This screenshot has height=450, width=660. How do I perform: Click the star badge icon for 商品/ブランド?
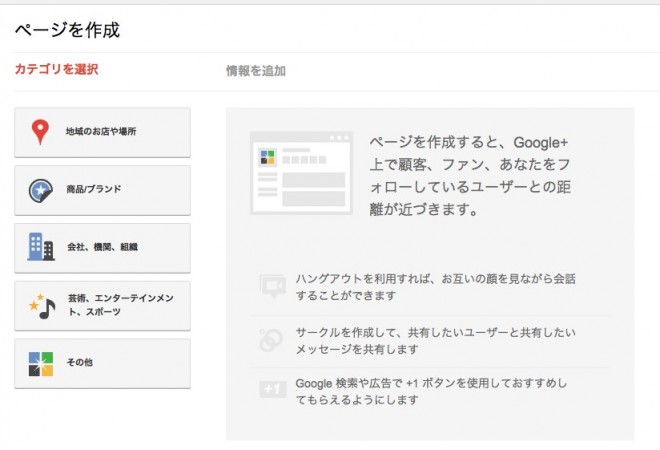[x=40, y=189]
